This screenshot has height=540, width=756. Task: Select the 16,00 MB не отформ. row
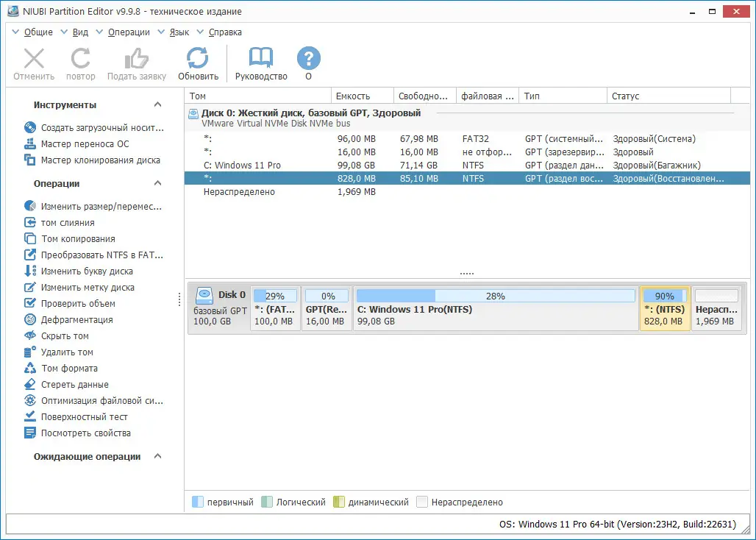pyautogui.click(x=467, y=152)
